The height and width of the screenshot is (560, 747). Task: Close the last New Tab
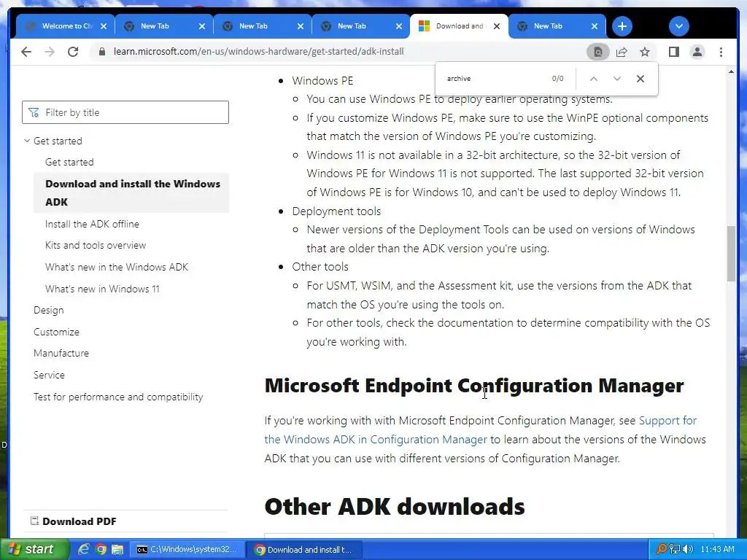tap(594, 26)
